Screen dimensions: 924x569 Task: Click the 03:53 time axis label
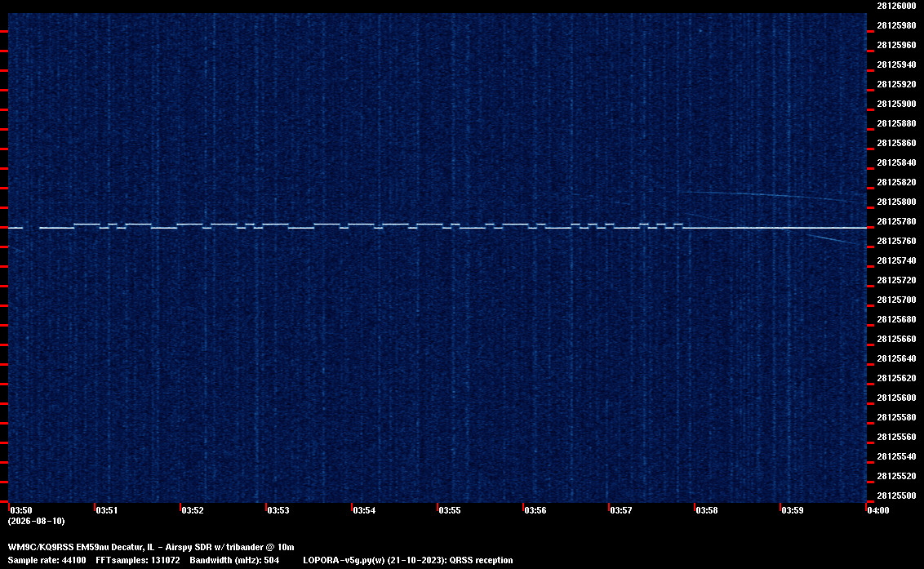point(278,510)
